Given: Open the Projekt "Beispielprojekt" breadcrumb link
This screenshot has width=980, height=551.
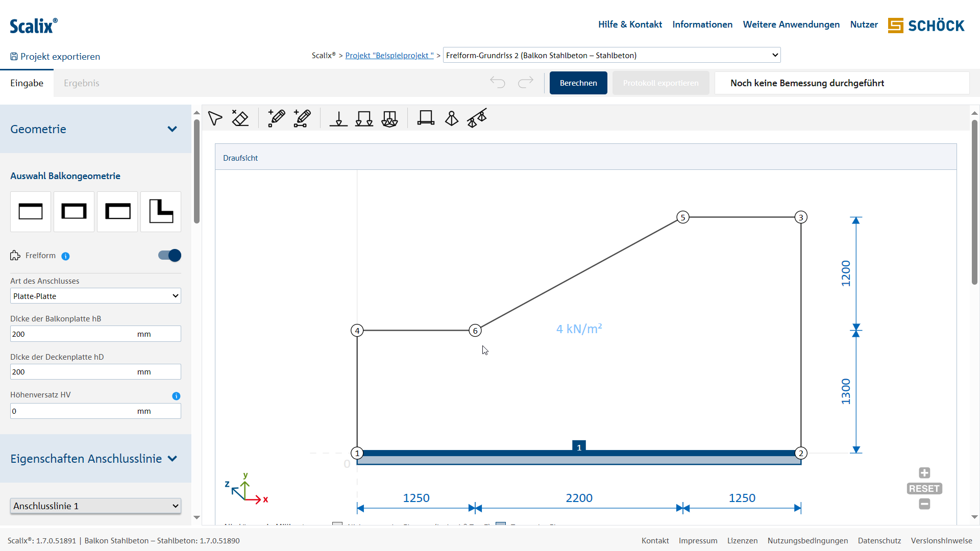Looking at the screenshot, I should tap(389, 56).
